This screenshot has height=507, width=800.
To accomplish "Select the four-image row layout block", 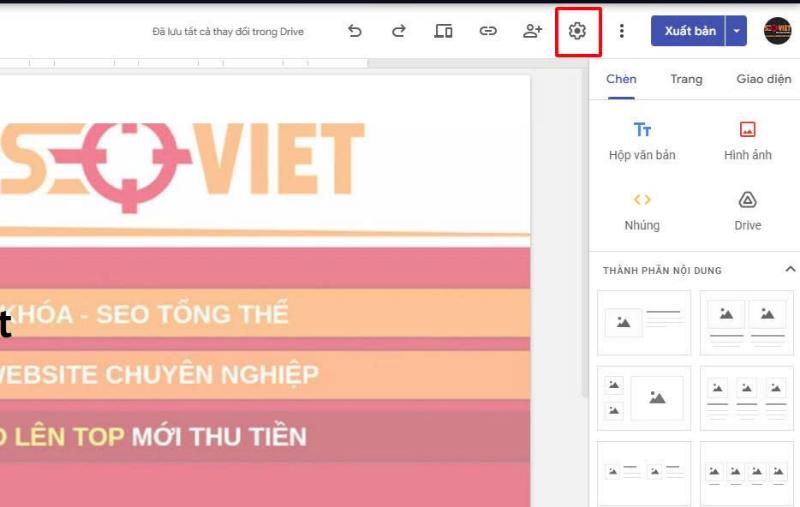I will click(746, 473).
